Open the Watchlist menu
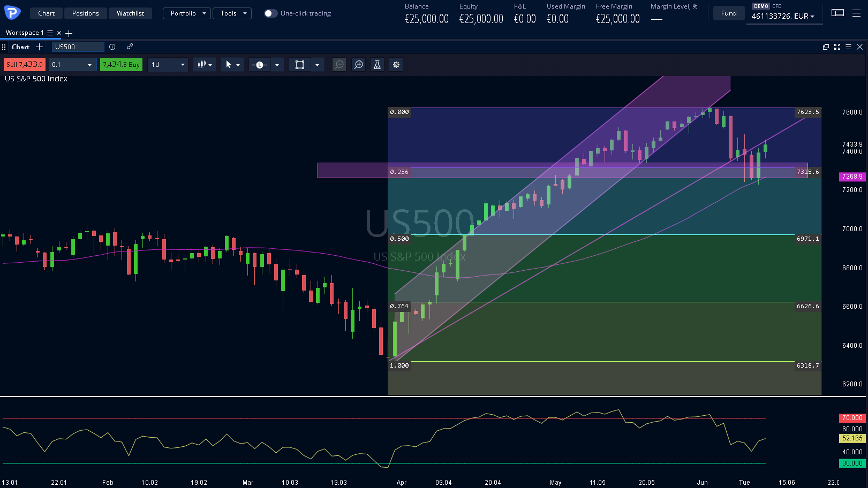Screen dimensions: 868x488 (x=130, y=13)
